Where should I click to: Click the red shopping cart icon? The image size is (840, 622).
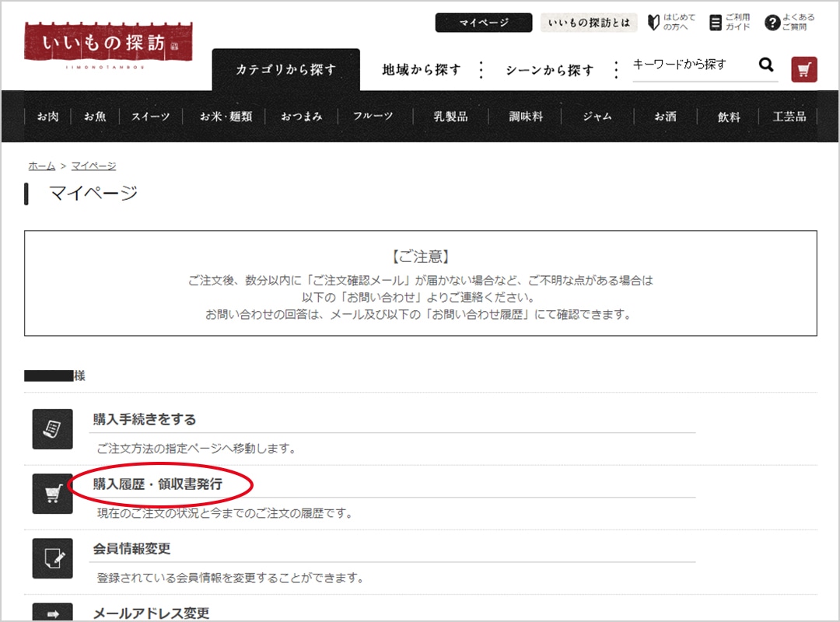pos(804,69)
